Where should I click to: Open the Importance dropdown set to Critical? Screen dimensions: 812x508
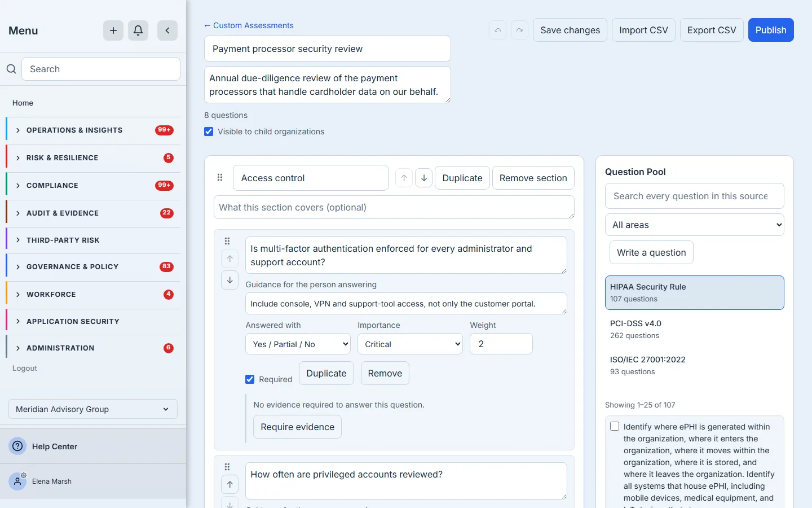410,344
